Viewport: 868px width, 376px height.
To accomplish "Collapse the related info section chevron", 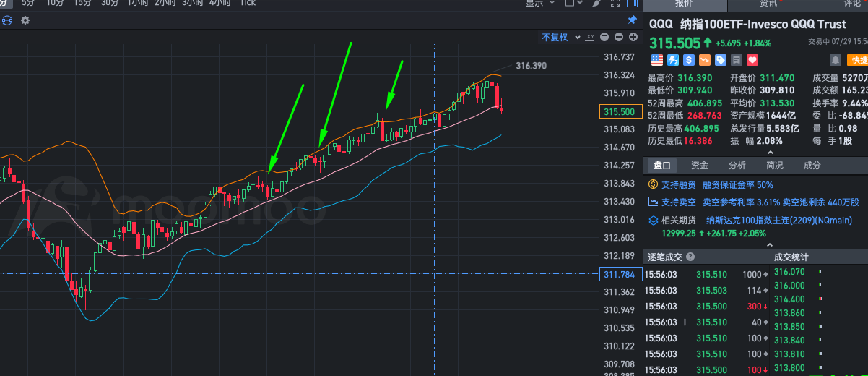I will click(x=770, y=245).
